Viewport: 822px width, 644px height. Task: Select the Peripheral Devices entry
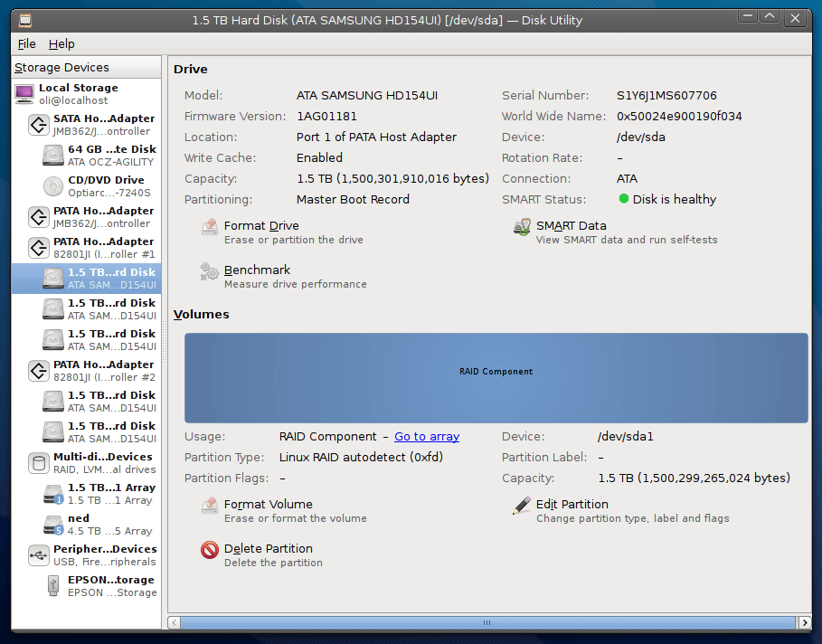click(91, 555)
